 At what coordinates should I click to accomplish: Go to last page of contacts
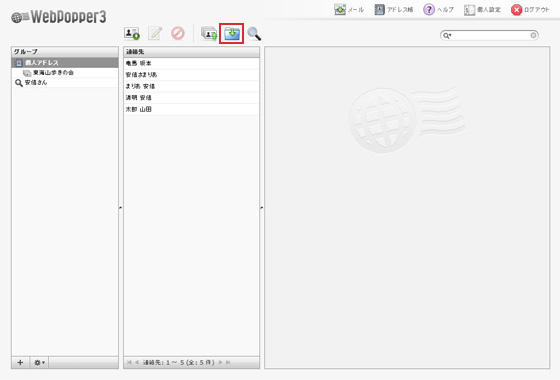(x=228, y=362)
